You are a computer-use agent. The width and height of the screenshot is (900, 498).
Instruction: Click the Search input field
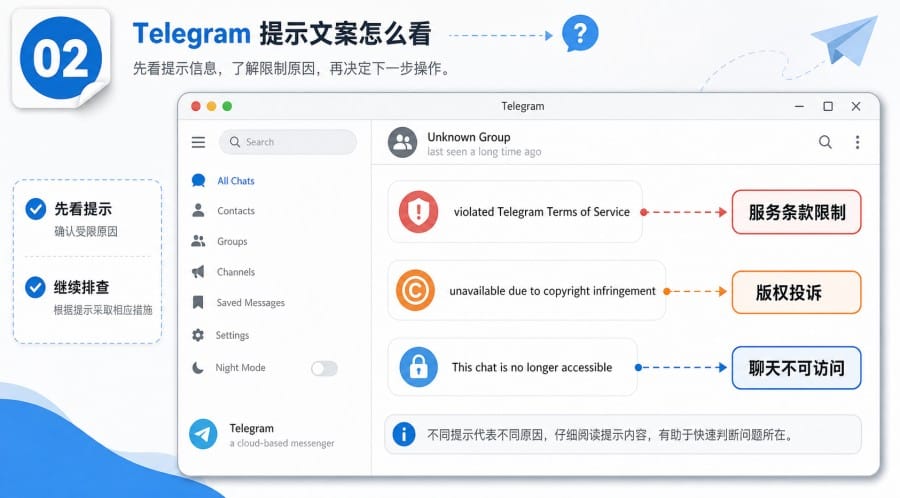coord(288,142)
